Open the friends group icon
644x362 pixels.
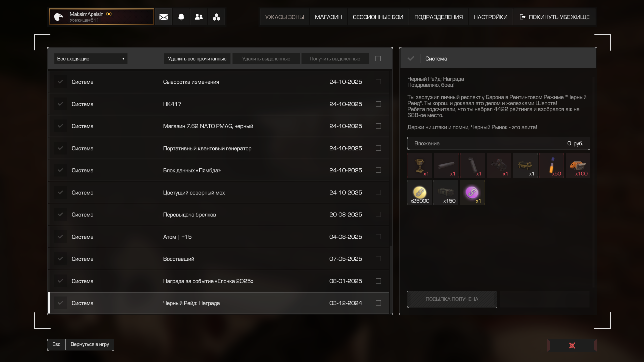[199, 17]
